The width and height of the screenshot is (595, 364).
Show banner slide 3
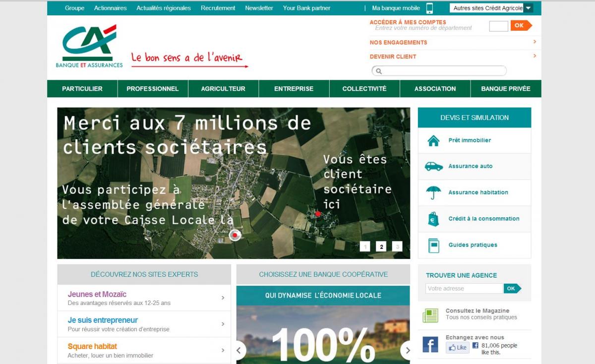pyautogui.click(x=397, y=246)
